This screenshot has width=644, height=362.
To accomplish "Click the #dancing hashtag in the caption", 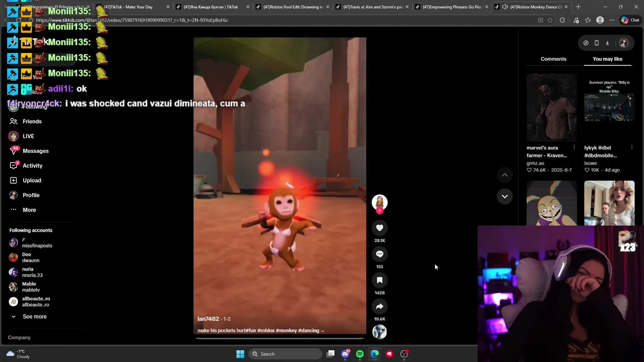I will (308, 330).
